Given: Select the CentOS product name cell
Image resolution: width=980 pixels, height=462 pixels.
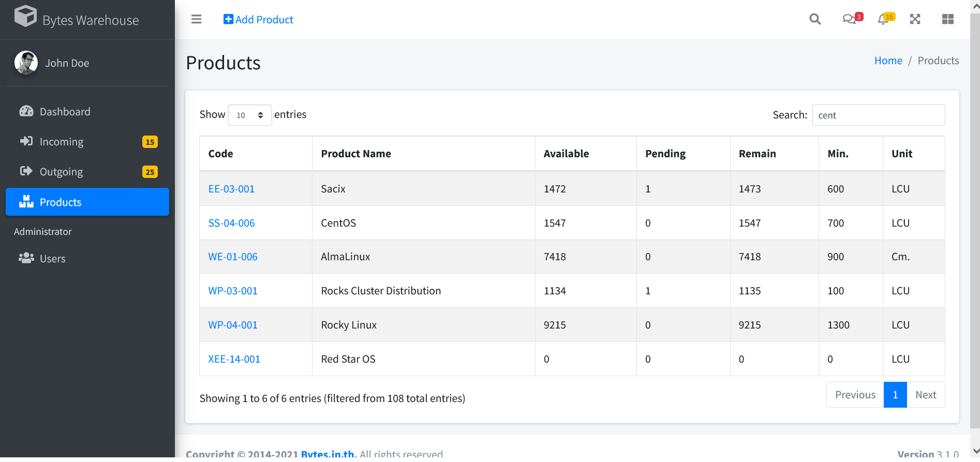Looking at the screenshot, I should 423,223.
